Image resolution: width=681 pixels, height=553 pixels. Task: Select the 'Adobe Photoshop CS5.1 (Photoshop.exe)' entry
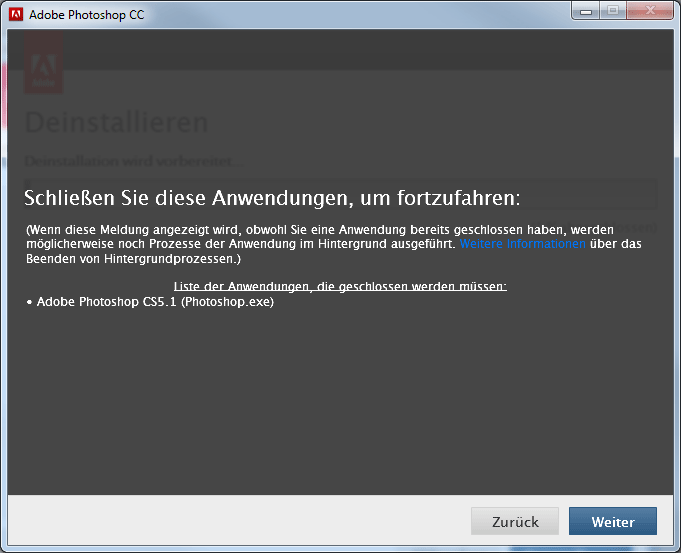[x=150, y=302]
